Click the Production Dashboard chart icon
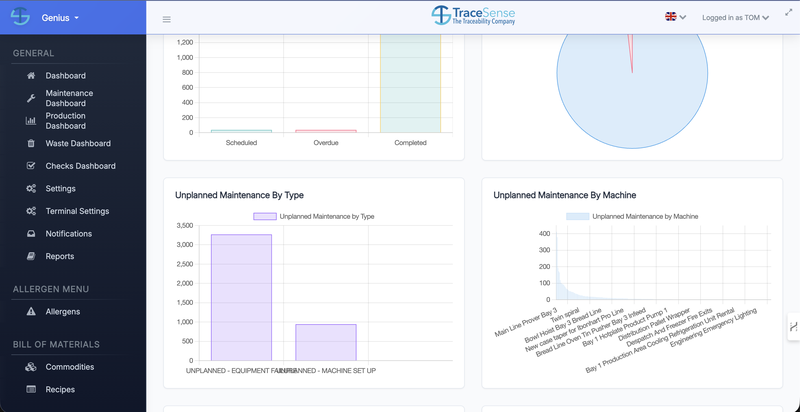Screen dimensions: 800x412 coord(31,121)
